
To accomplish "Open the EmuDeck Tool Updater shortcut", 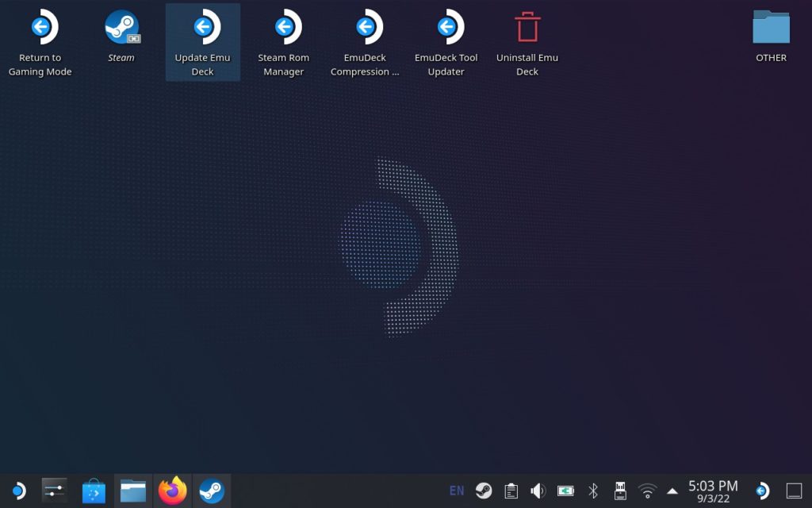I will (x=446, y=43).
